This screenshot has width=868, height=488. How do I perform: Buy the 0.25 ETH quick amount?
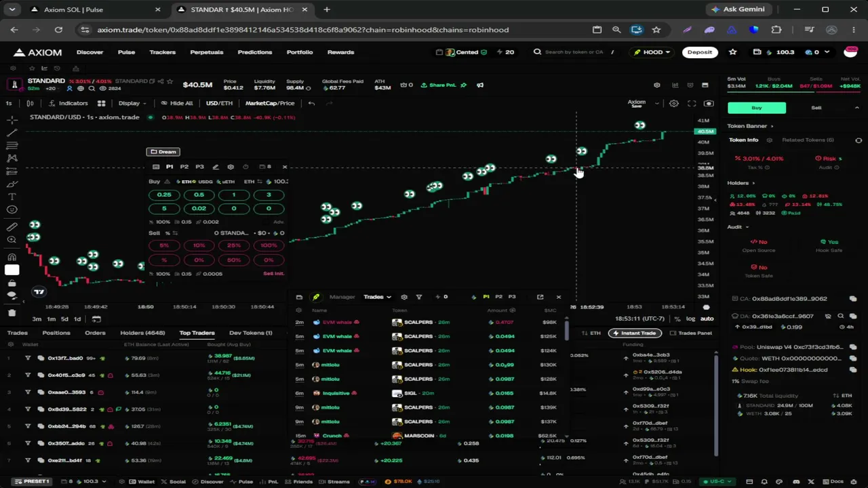[x=164, y=195]
